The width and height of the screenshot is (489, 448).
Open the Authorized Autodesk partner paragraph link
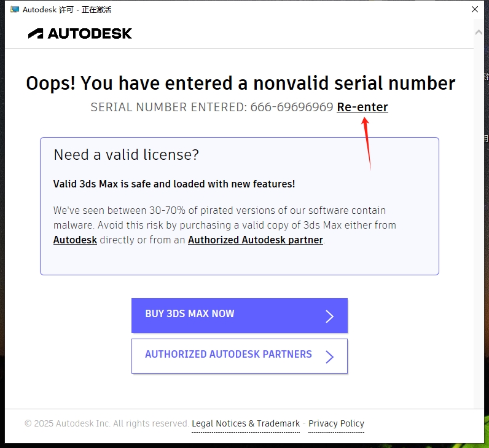[255, 240]
